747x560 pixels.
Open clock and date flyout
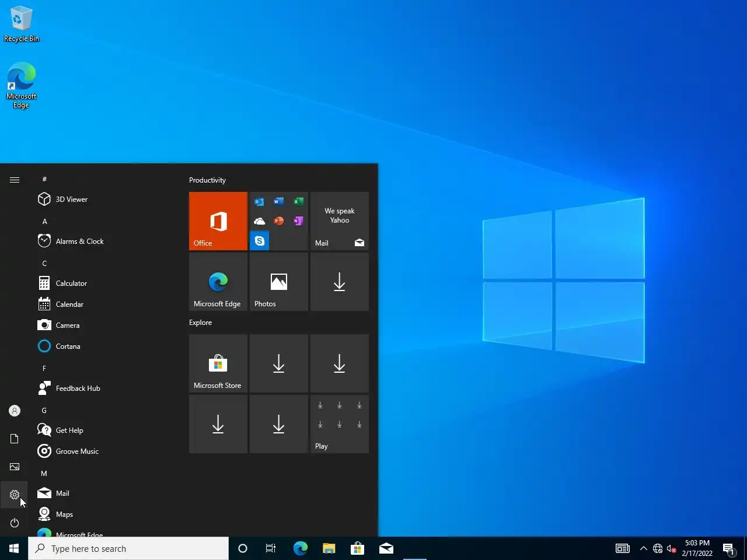point(697,548)
